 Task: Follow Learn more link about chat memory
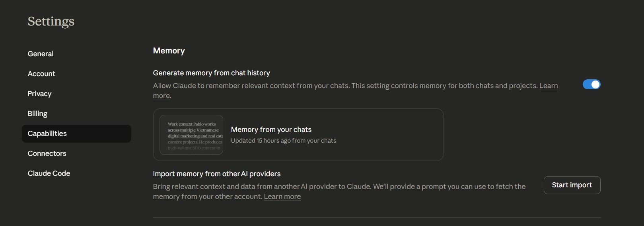pos(548,86)
